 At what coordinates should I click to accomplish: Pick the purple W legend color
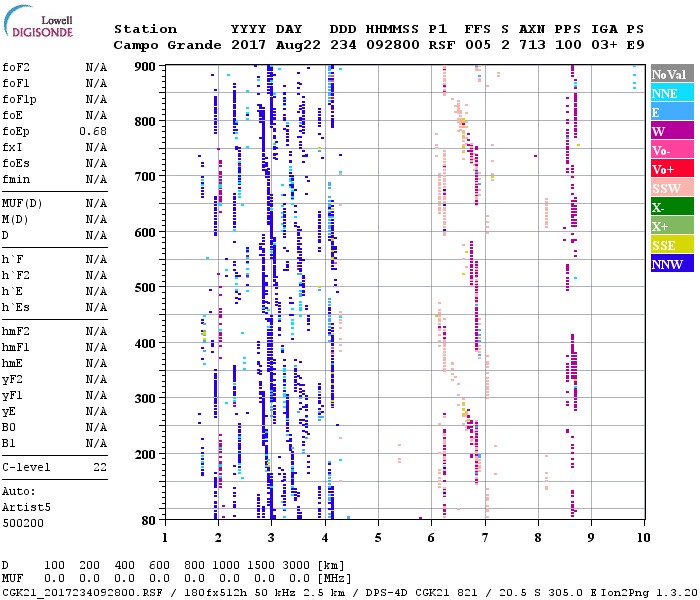pyautogui.click(x=669, y=131)
